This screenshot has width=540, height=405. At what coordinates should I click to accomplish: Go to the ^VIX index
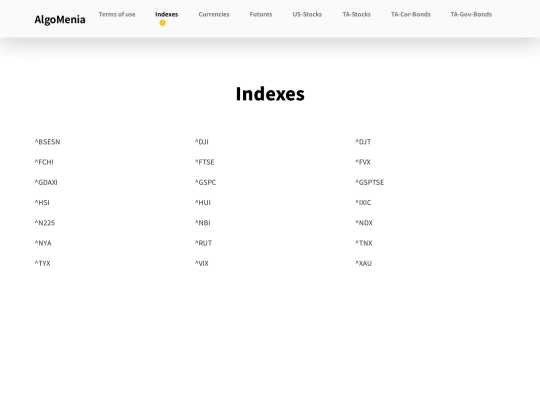[202, 264]
